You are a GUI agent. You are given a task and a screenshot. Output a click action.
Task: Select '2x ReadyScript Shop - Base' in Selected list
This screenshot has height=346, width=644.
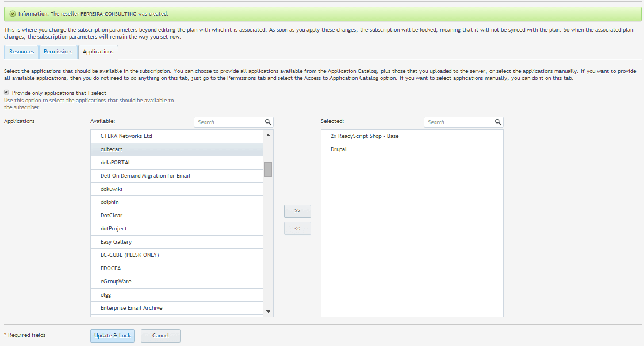click(x=412, y=136)
